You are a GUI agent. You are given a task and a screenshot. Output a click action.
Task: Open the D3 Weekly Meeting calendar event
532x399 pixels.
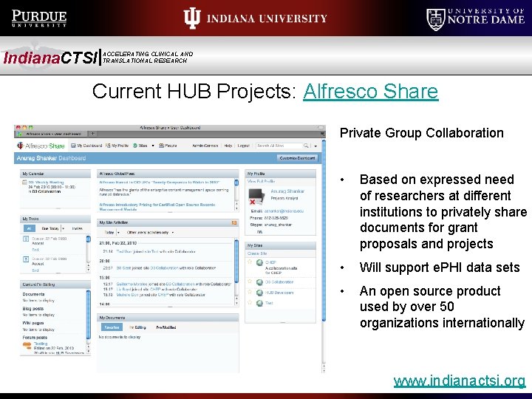[46, 183]
